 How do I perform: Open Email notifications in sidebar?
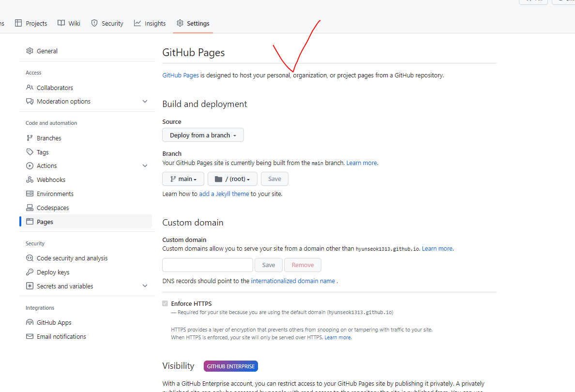point(87,336)
